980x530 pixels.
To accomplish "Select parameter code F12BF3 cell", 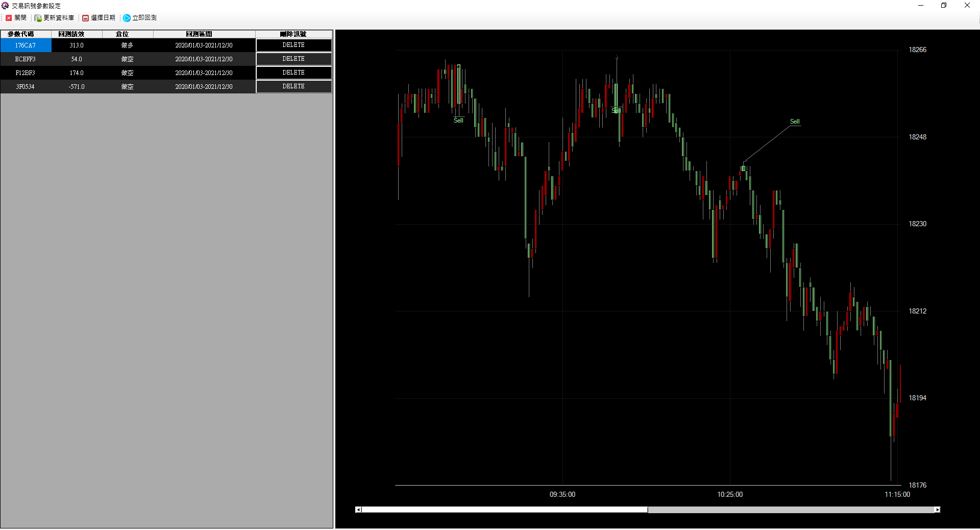I will click(x=26, y=73).
